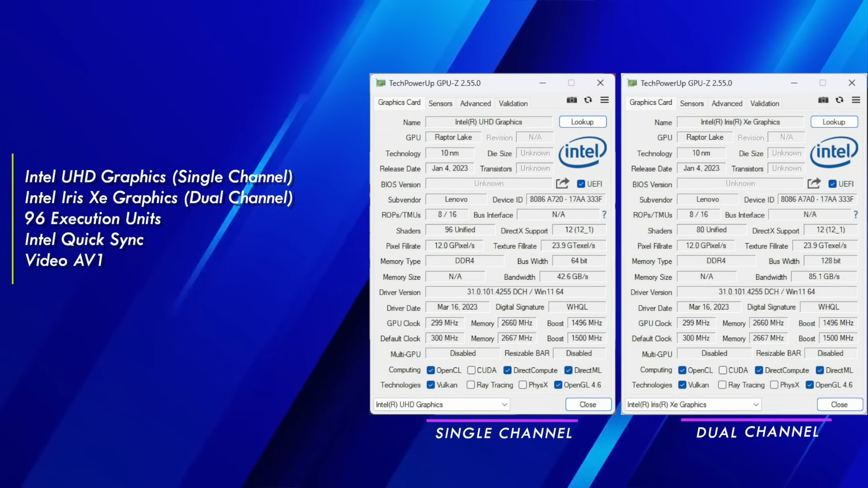Screen dimensions: 868x488
Task: Toggle the UEFI checkbox in left window
Action: pos(581,184)
